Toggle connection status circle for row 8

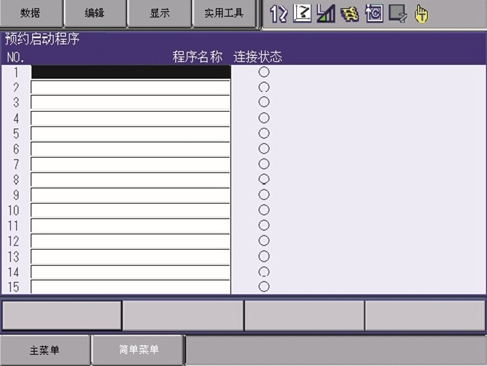pyautogui.click(x=264, y=179)
